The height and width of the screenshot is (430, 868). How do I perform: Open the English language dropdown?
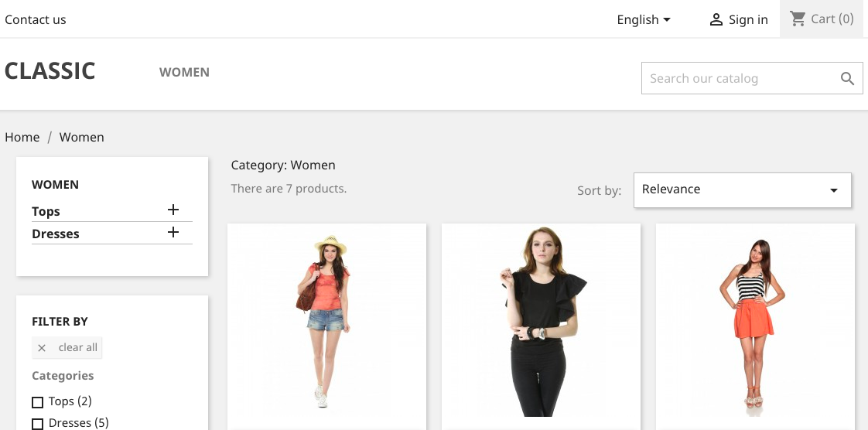pyautogui.click(x=644, y=20)
